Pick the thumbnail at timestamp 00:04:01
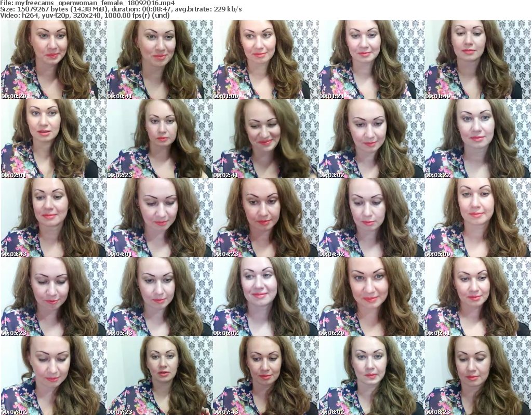The width and height of the screenshot is (532, 415). [160, 218]
